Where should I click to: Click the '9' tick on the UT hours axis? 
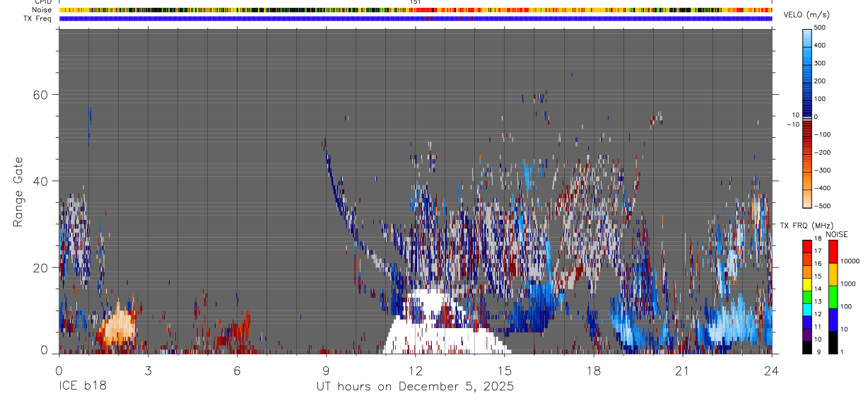click(326, 370)
